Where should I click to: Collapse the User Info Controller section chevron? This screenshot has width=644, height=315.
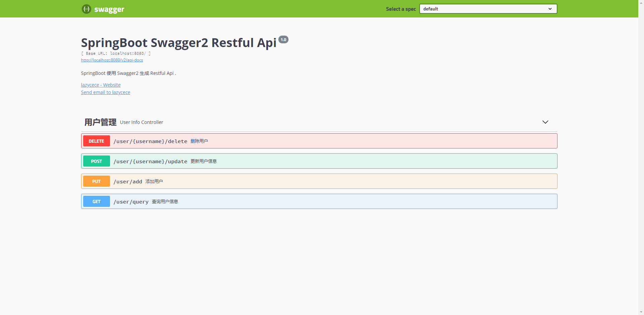[545, 122]
